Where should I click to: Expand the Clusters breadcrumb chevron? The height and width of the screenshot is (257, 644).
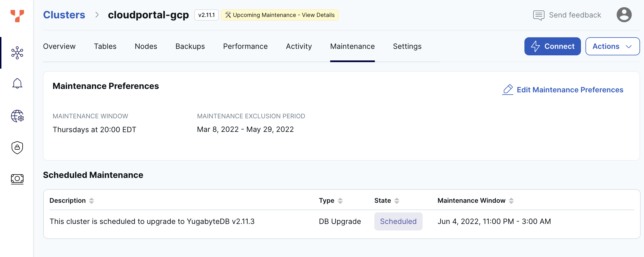click(97, 15)
